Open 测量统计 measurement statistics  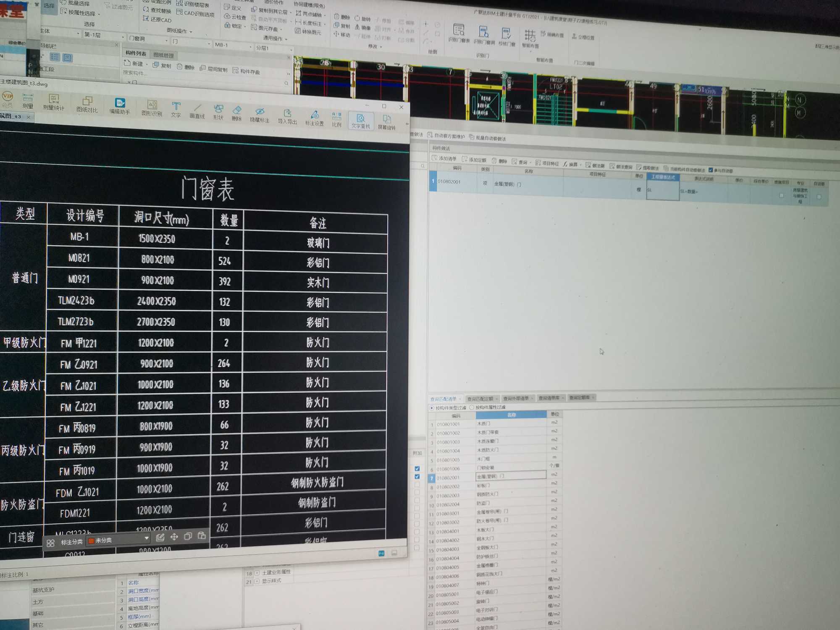tap(53, 102)
